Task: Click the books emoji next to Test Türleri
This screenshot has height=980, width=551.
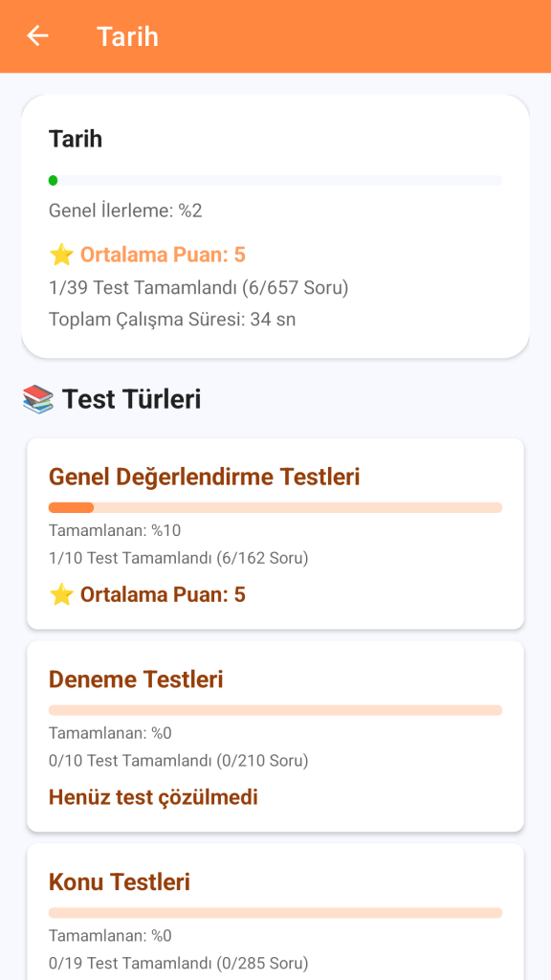Action: 38,399
